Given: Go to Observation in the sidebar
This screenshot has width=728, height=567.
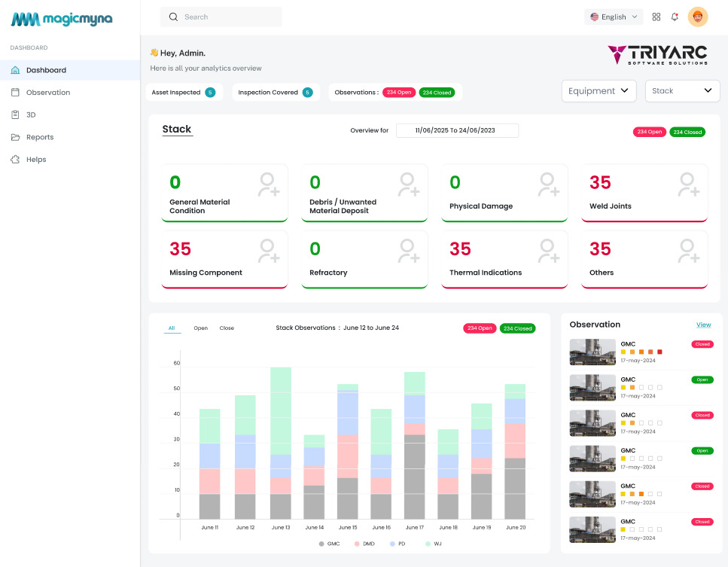Looking at the screenshot, I should point(48,93).
